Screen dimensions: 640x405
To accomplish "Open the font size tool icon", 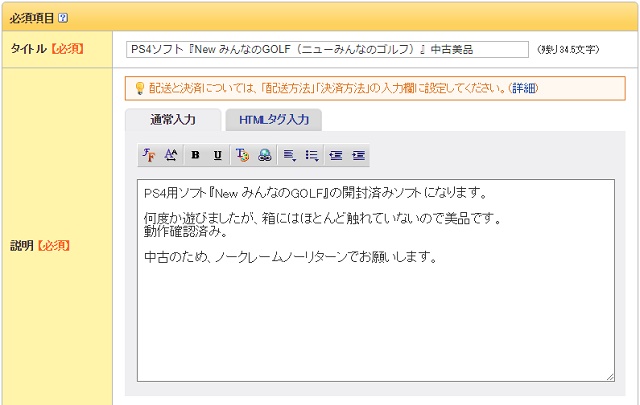I will (171, 155).
